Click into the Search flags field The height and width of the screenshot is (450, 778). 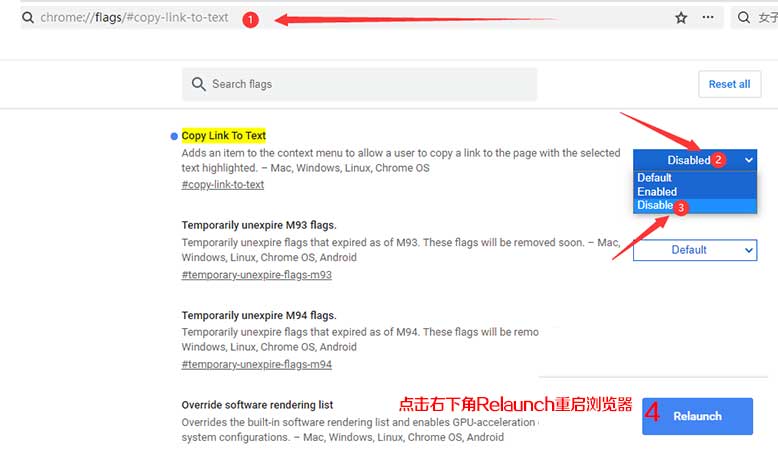359,84
